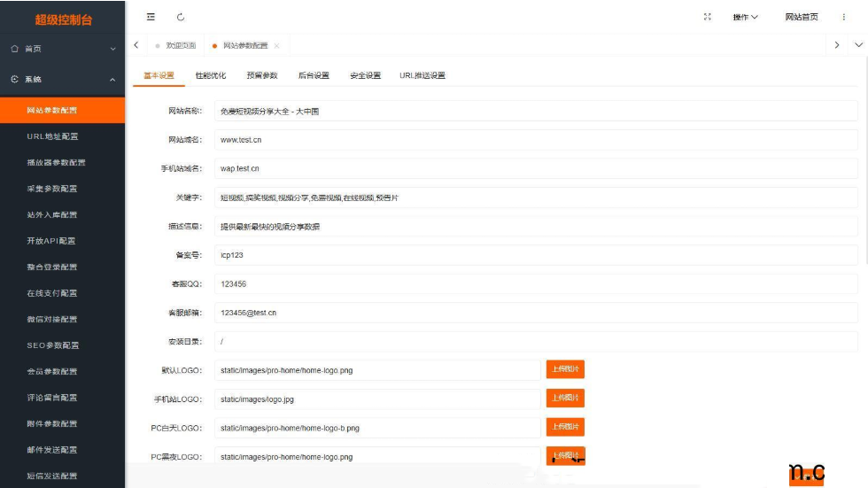Viewport: 868px width, 488px height.
Task: Open the 操作 dropdown menu
Action: click(745, 17)
